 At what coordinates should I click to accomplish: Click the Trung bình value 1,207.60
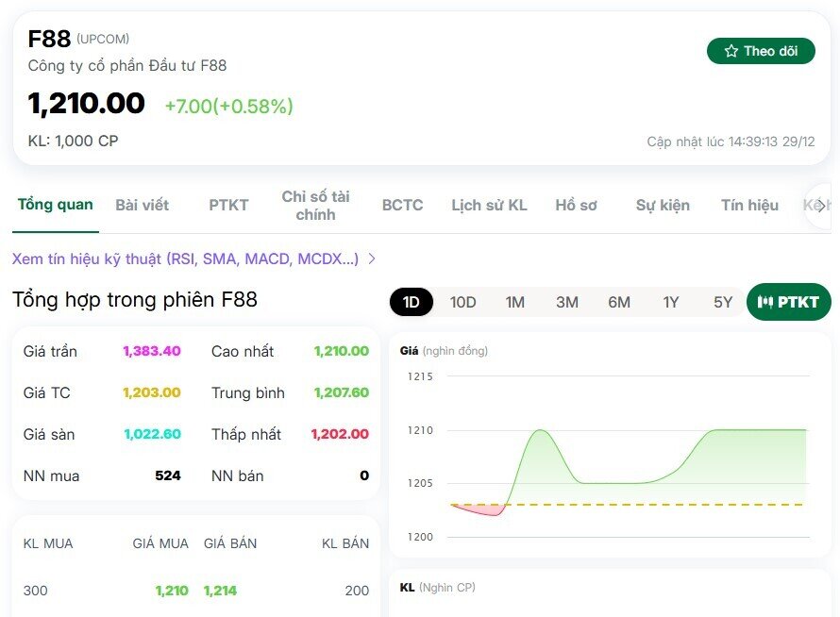[x=342, y=392]
